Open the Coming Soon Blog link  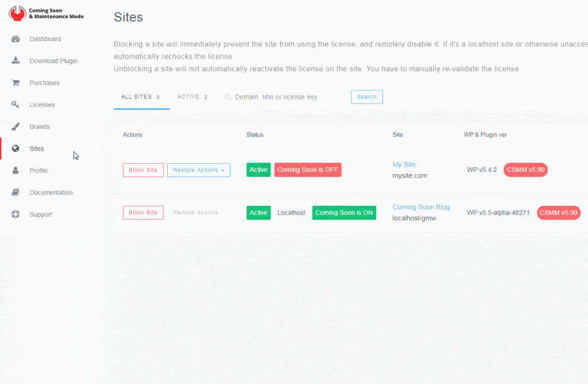(x=421, y=207)
